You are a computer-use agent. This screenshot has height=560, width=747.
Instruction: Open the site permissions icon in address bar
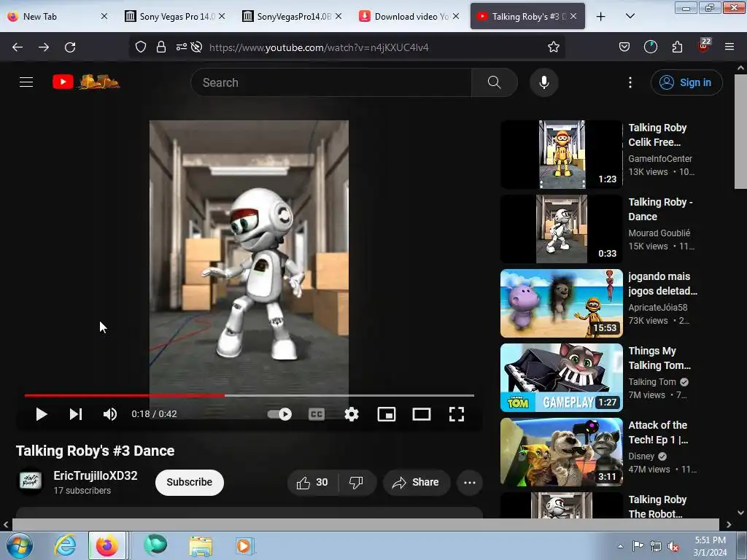point(182,47)
